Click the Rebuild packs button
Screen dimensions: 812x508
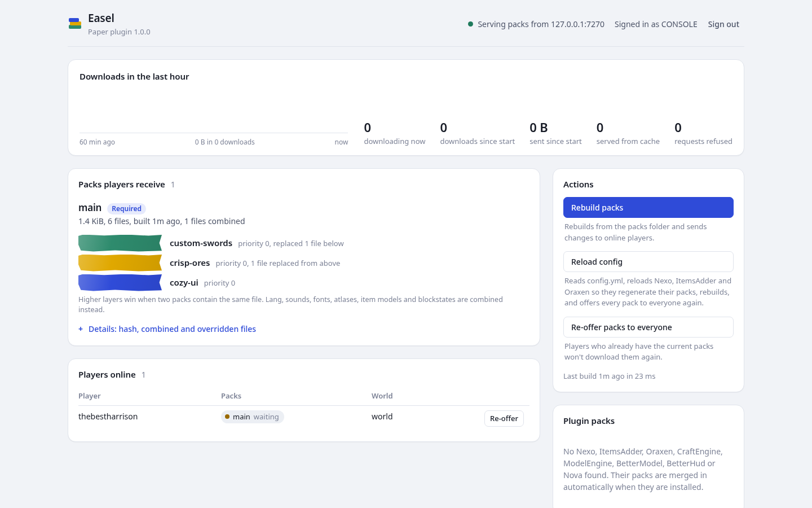[x=648, y=208]
